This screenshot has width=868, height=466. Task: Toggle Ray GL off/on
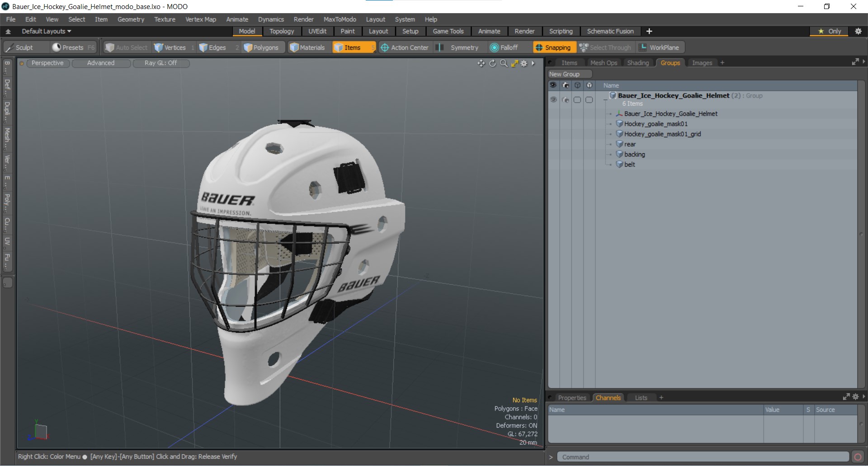click(161, 63)
